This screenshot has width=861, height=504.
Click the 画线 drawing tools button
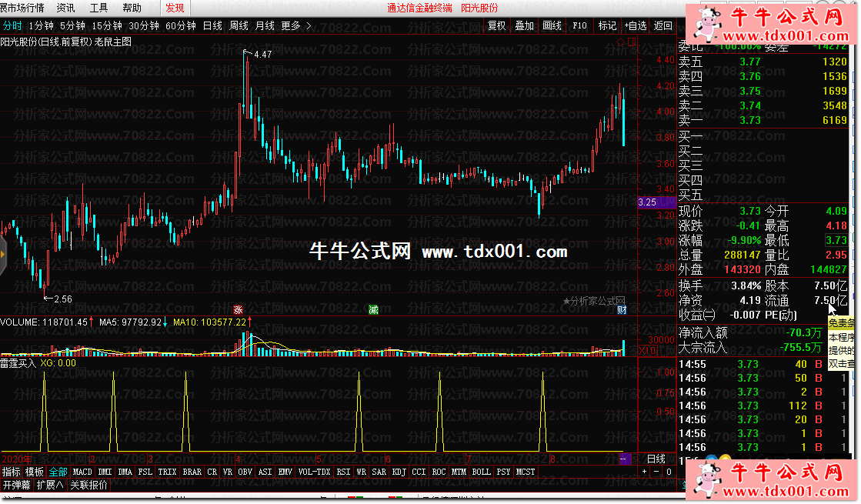point(552,26)
